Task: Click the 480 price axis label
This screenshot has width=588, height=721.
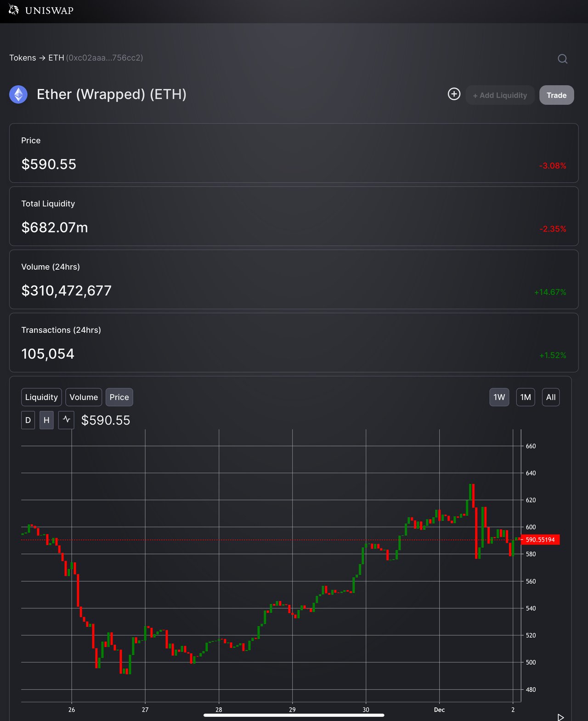Action: click(531, 689)
